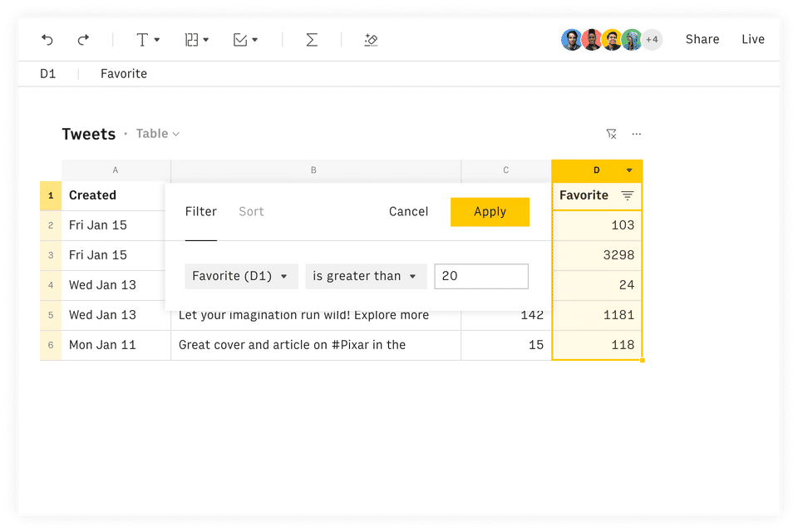This screenshot has height=532, width=798.
Task: Expand the Table view type dropdown
Action: 158,133
